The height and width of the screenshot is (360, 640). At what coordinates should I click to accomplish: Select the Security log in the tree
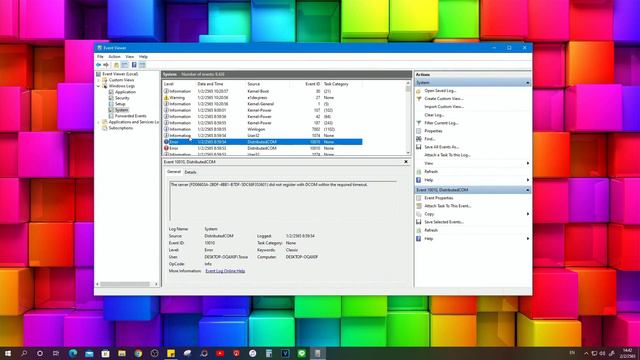[122, 98]
